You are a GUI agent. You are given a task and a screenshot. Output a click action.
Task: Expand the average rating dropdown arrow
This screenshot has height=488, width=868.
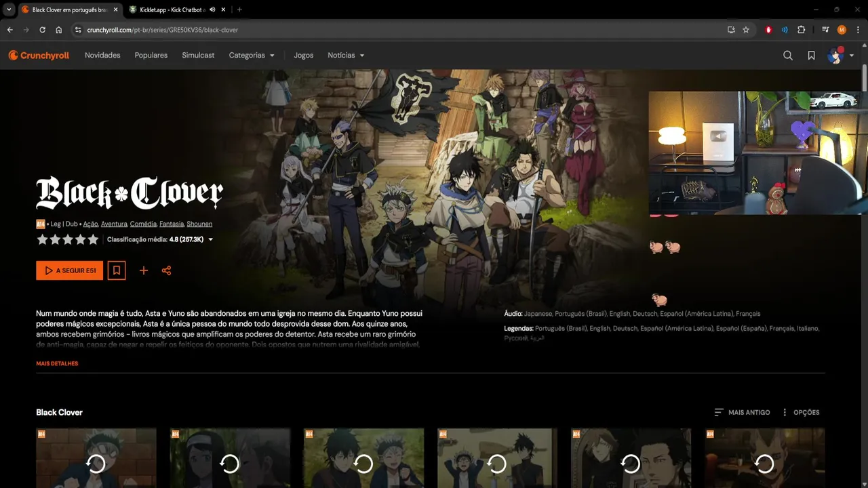click(211, 240)
